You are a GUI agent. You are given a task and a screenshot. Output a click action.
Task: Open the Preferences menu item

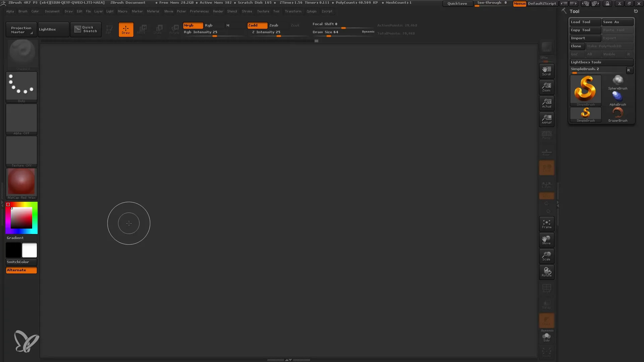click(x=199, y=11)
